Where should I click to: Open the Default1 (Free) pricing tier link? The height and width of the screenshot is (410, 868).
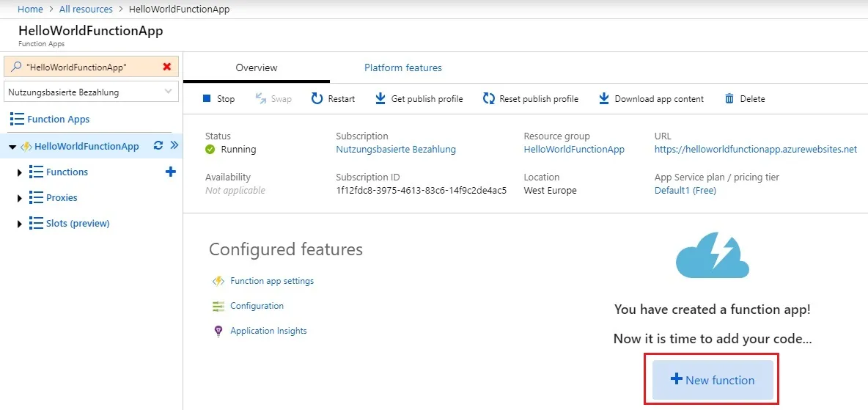click(685, 190)
